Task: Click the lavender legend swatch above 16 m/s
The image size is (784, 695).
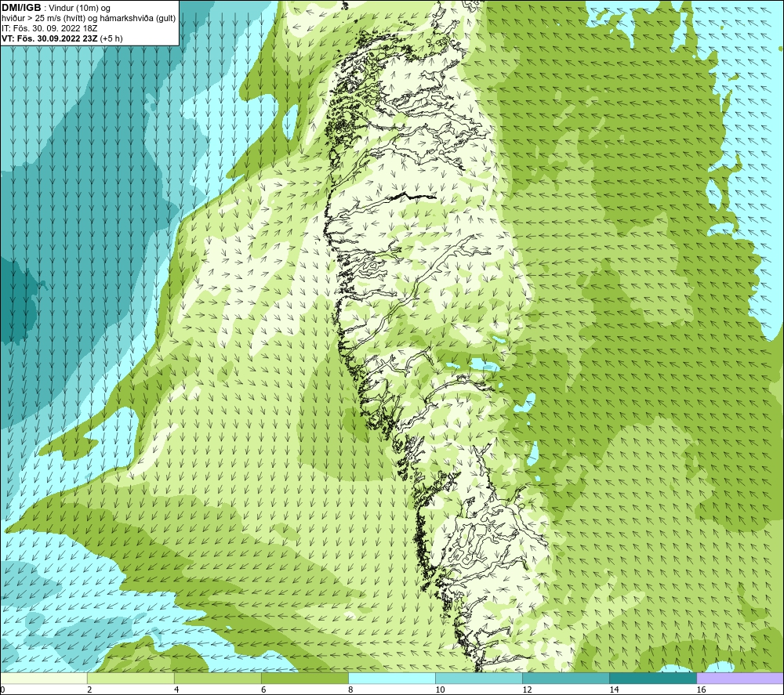Action: coord(740,678)
